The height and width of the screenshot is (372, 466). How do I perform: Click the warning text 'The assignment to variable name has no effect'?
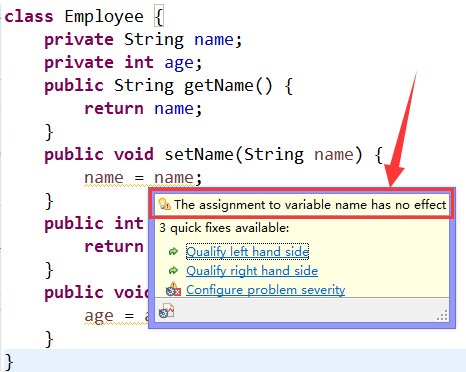(310, 205)
